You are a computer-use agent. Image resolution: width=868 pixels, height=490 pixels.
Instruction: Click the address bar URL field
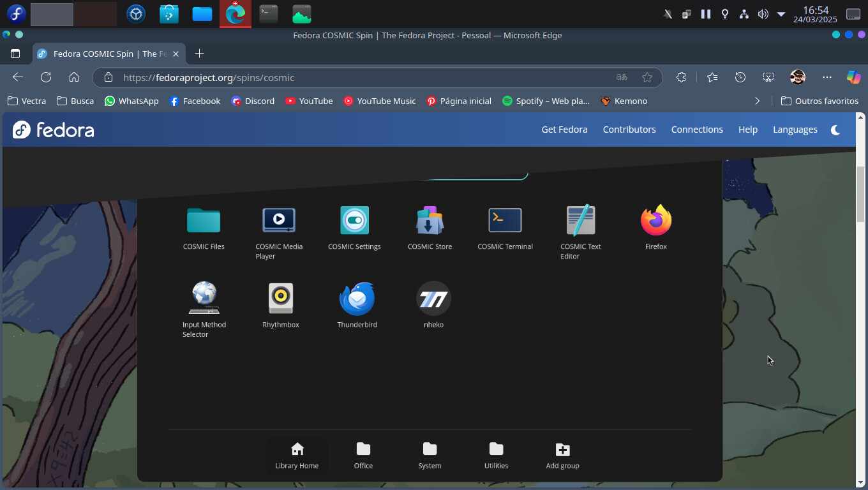[378, 77]
